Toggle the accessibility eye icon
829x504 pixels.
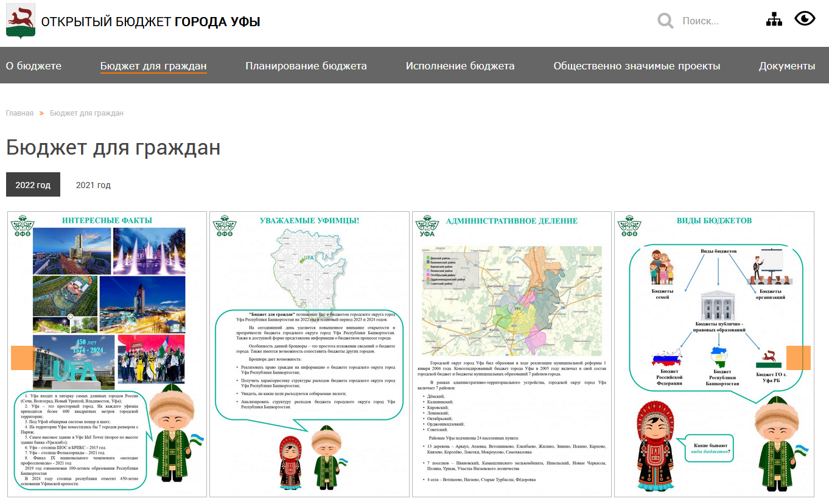point(805,19)
